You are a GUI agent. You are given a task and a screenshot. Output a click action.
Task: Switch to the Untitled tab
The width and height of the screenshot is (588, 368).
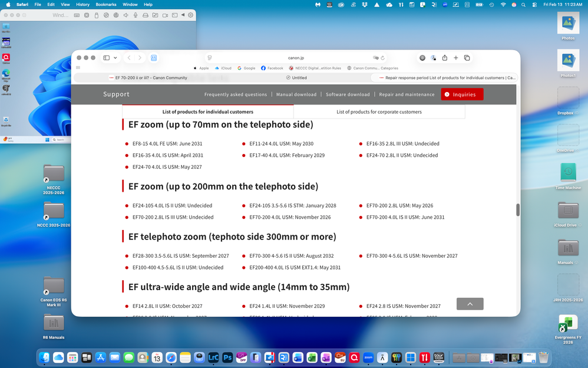pyautogui.click(x=296, y=78)
